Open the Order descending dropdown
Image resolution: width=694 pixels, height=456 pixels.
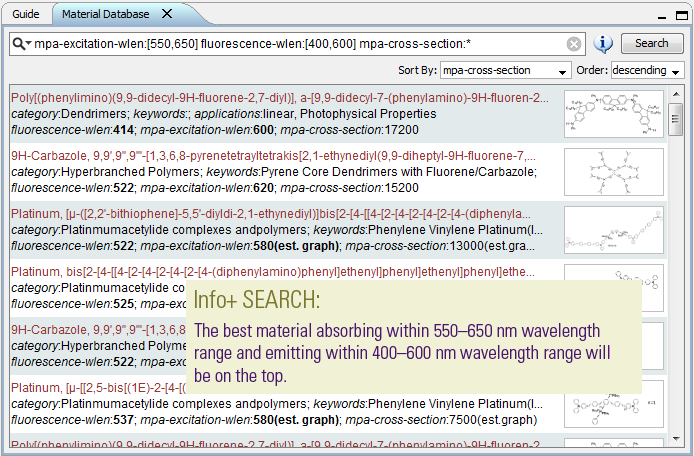click(x=646, y=71)
